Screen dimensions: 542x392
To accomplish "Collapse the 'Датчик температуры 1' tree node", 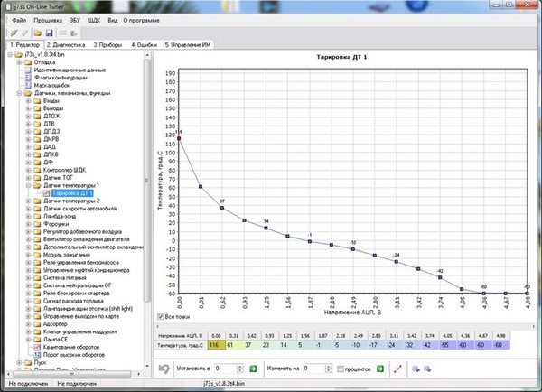I will [x=28, y=184].
